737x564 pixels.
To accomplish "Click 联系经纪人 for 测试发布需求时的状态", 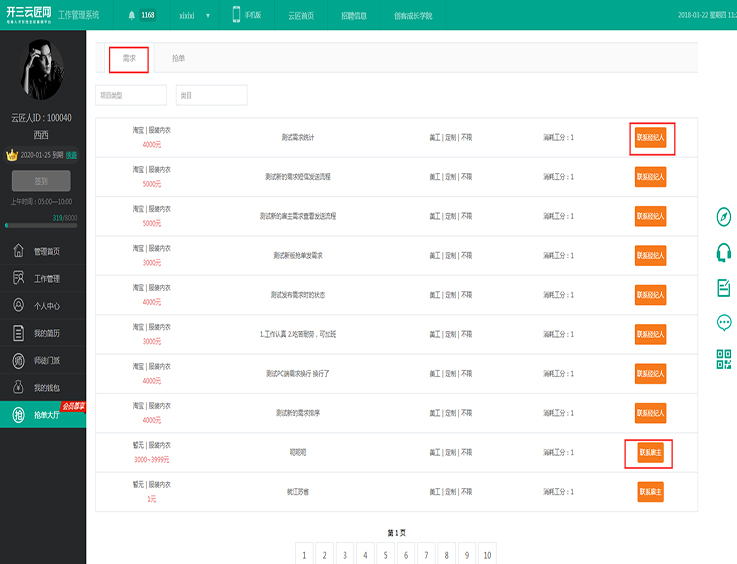I will [651, 295].
